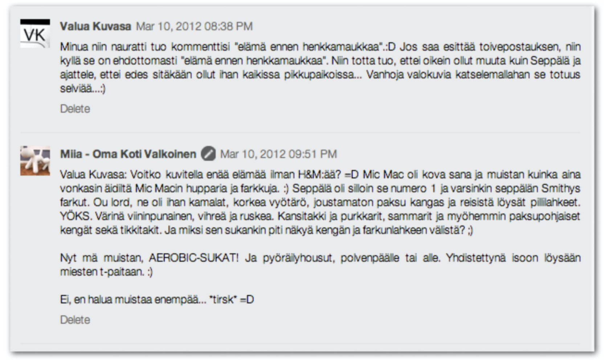Open the Miia - Oma Koti Valkoinen profile link
The height and width of the screenshot is (364, 605).
128,154
